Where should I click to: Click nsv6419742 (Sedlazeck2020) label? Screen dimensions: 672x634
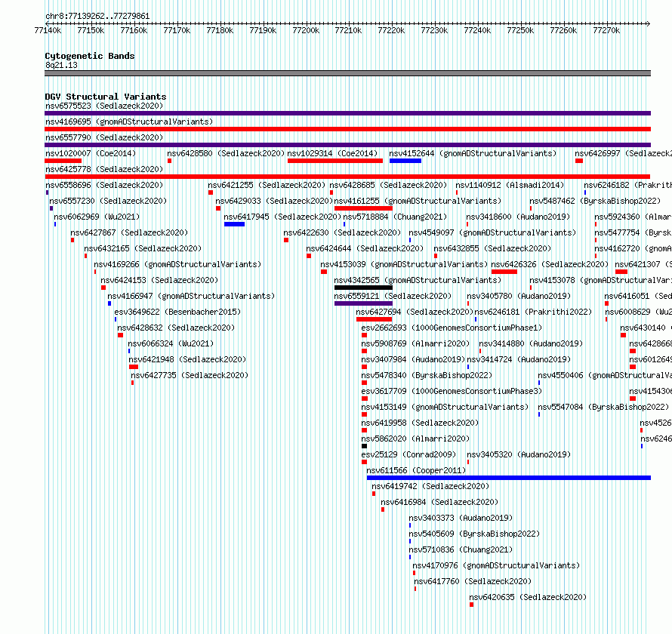coord(430,486)
